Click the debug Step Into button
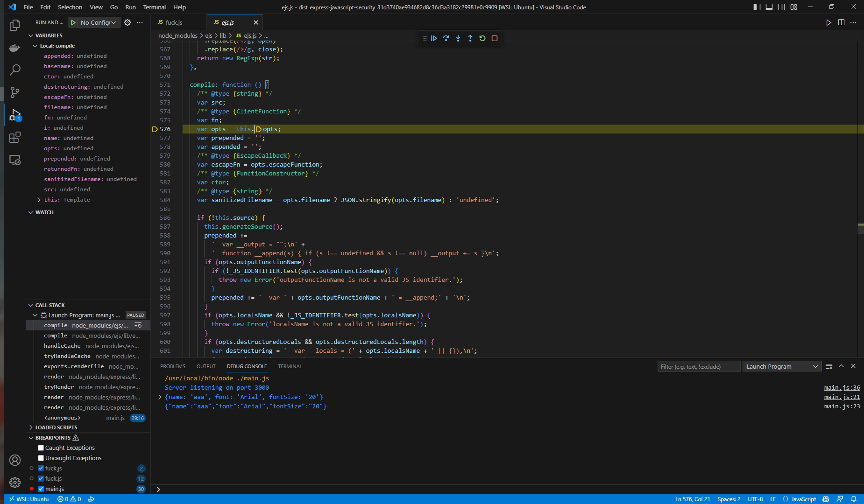The image size is (864, 504). click(458, 38)
